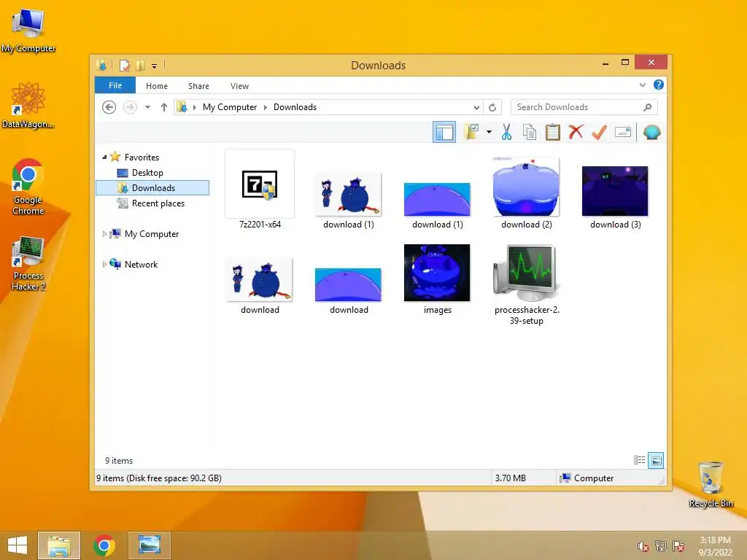Select processhacker-2.39-setup file
This screenshot has width=747, height=560.
click(527, 285)
